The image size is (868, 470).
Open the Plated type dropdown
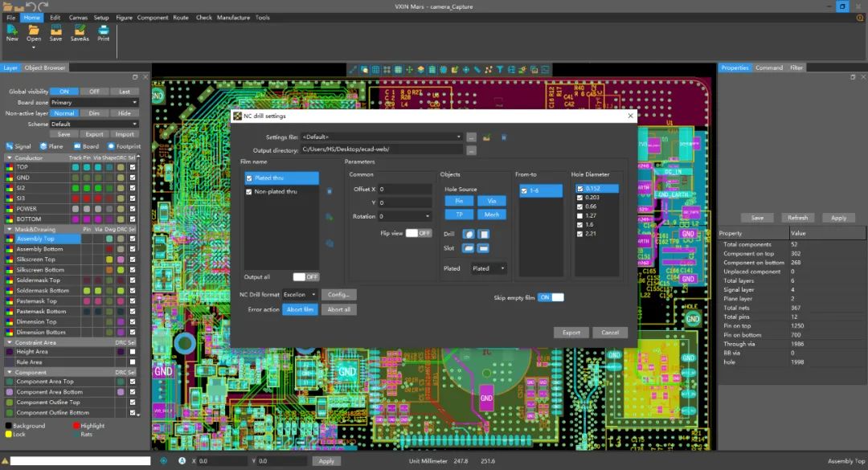[489, 268]
